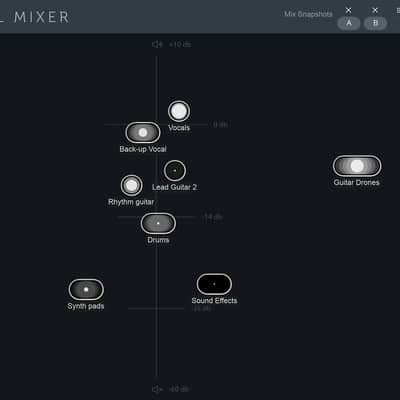The width and height of the screenshot is (400, 400).
Task: Click the +10 db top label
Action: [x=180, y=44]
